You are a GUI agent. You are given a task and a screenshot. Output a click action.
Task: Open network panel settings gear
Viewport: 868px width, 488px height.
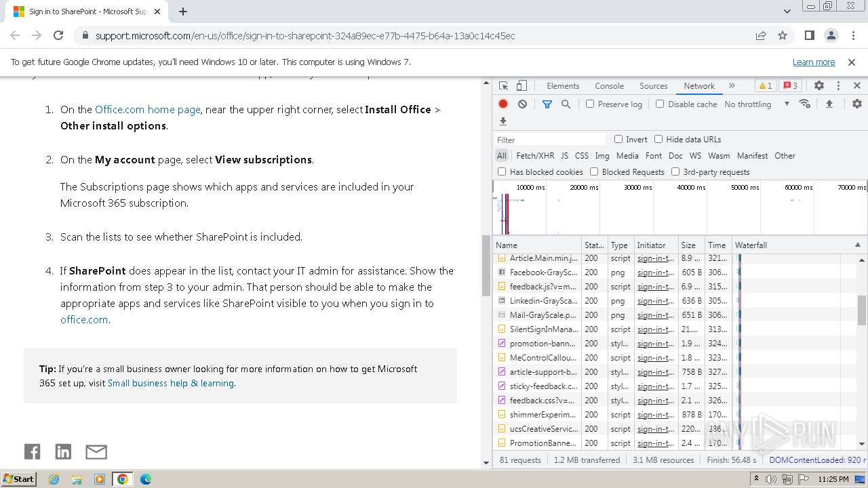click(857, 104)
